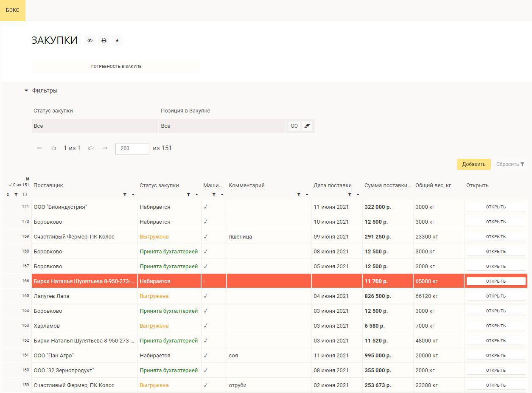Open the highlighted Бирки Наталья Шулятьева row
This screenshot has height=393, width=532.
click(x=496, y=281)
